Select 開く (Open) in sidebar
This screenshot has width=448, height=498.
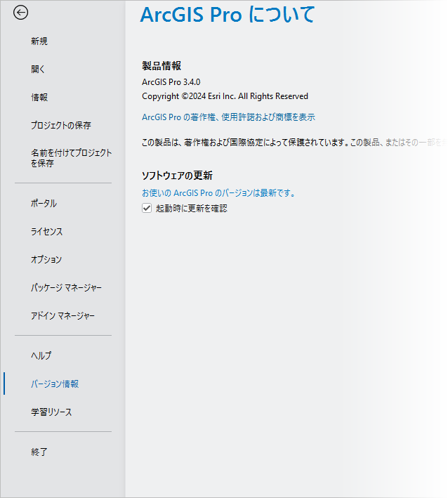coord(38,70)
